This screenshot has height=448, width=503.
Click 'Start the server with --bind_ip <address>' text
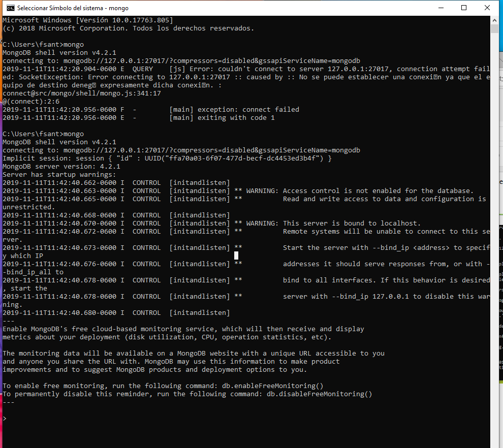[366, 247]
